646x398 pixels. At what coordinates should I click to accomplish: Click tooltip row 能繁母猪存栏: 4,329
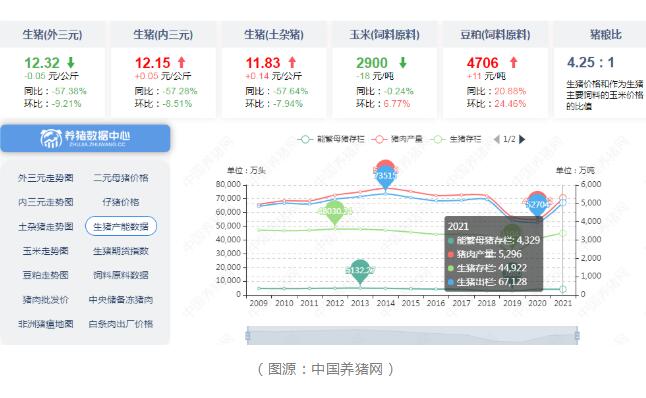(494, 240)
